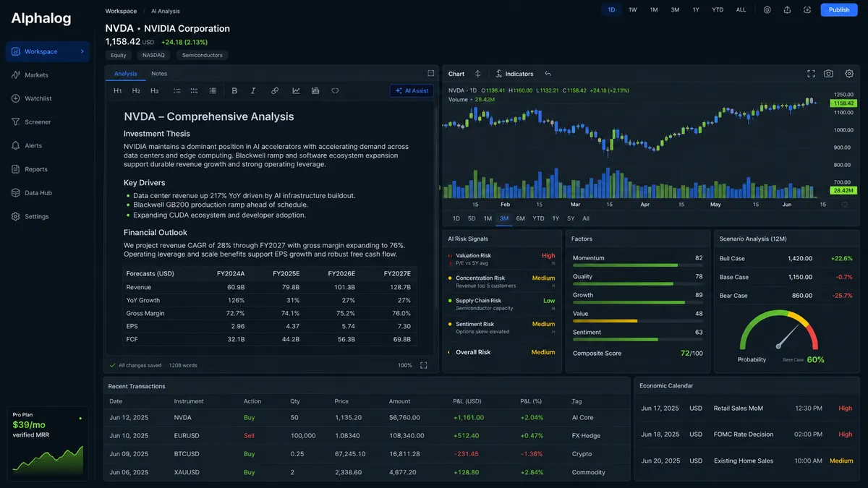The width and height of the screenshot is (868, 488).
Task: Toggle italic formatting in the analysis editor
Action: pos(253,91)
